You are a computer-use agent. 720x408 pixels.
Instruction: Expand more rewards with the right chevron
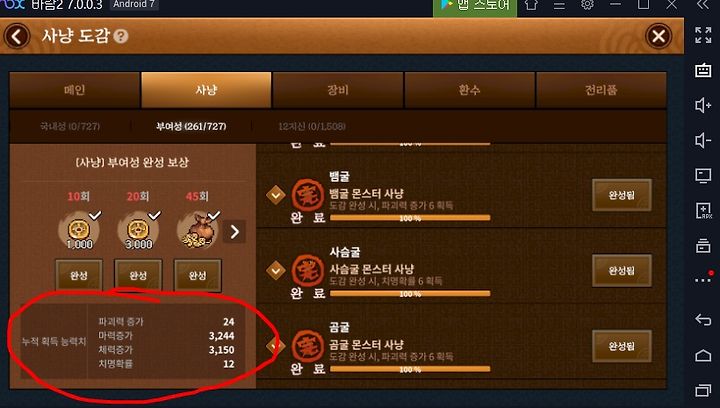(x=234, y=232)
